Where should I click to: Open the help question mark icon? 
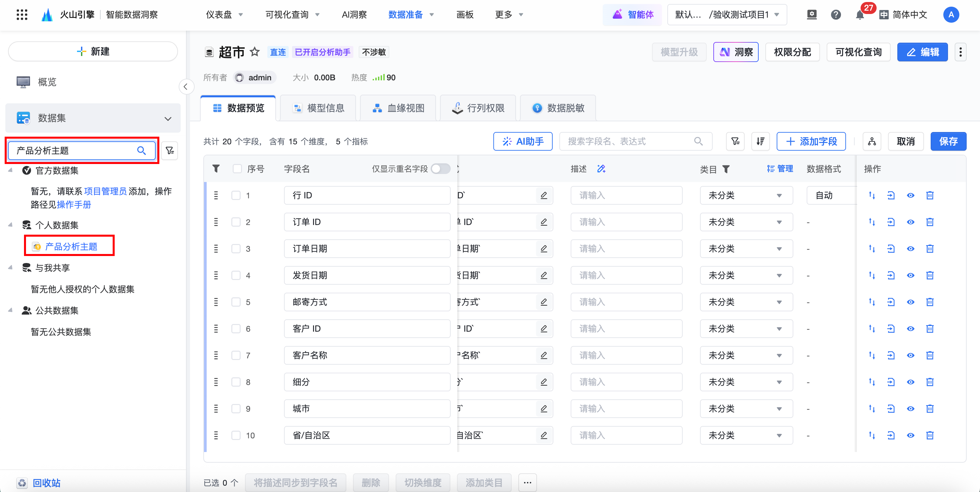click(x=835, y=15)
